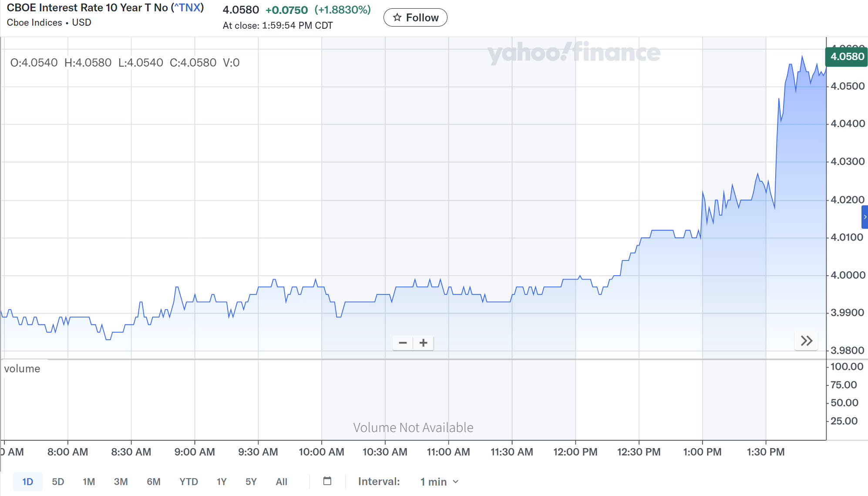This screenshot has height=496, width=868.
Task: Click the zoom in plus icon
Action: (423, 343)
